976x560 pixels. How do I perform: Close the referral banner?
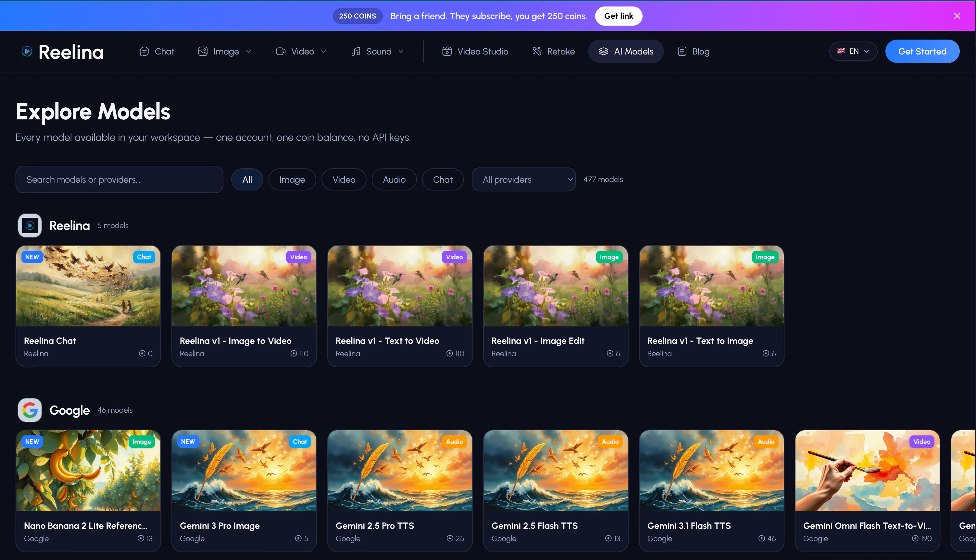[957, 16]
